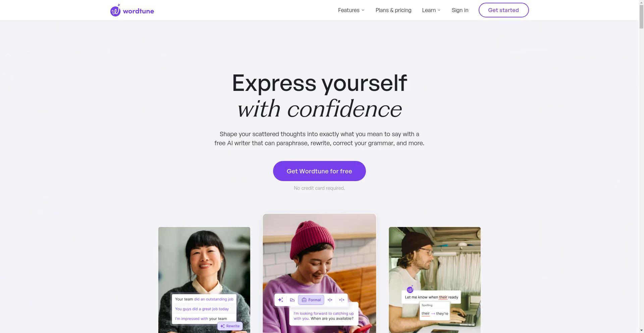Open the Plans & pricing page

coord(393,10)
